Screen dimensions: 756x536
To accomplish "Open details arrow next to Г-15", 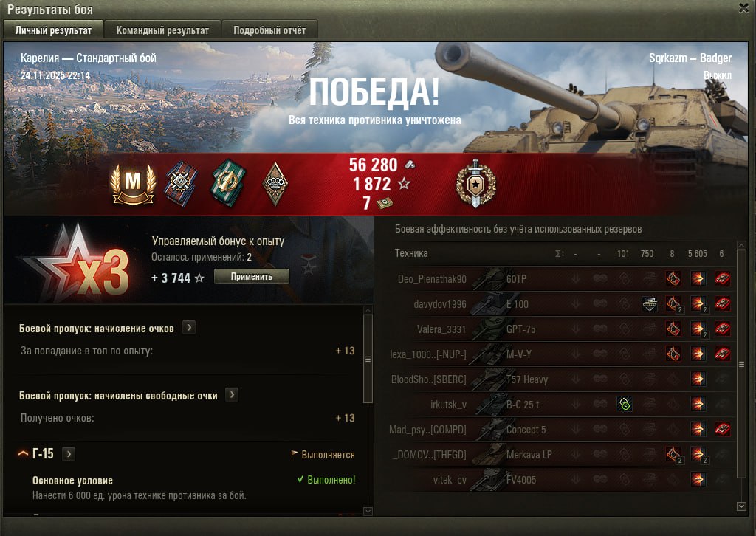I will coord(69,453).
